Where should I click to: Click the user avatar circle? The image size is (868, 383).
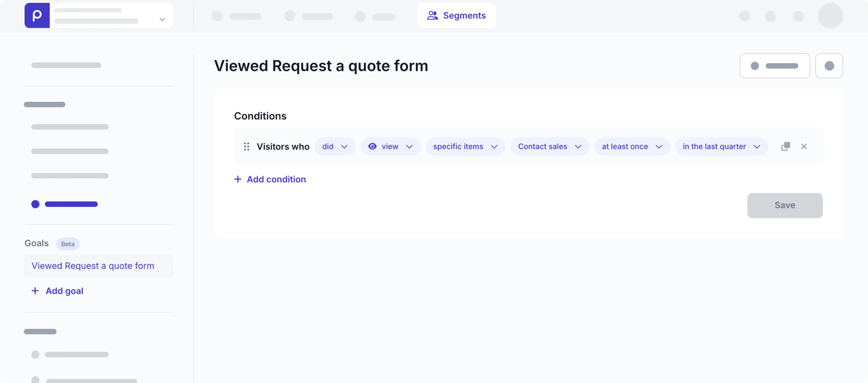click(830, 16)
